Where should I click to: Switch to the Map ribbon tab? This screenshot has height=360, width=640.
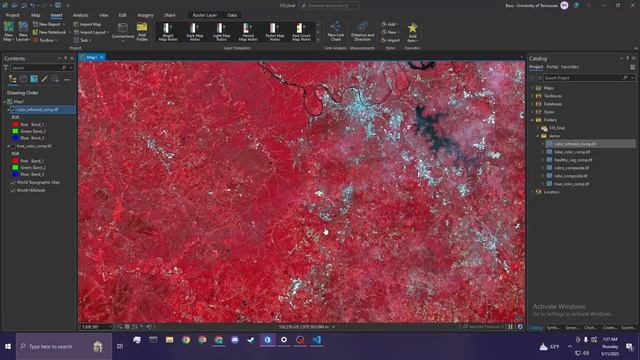click(x=36, y=15)
